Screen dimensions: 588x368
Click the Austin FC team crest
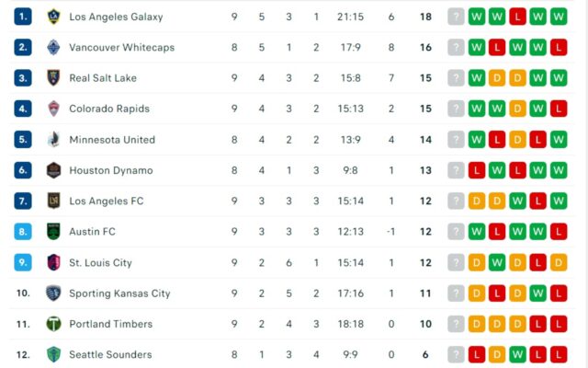coord(53,232)
